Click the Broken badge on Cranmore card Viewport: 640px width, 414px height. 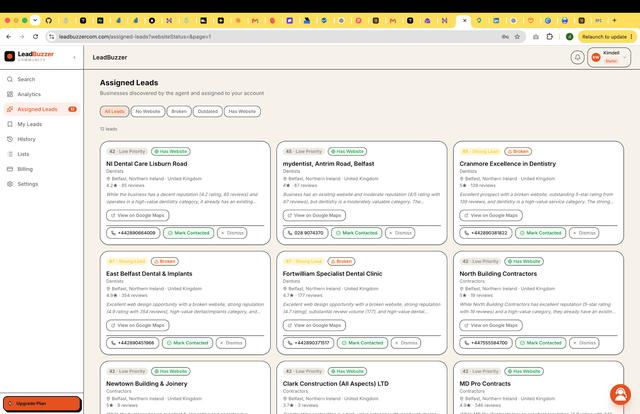point(518,151)
